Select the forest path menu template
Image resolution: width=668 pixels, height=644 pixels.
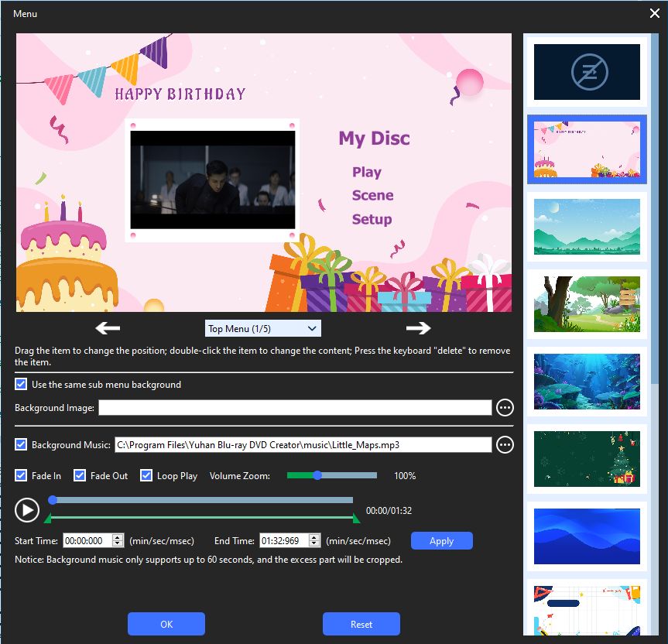(585, 303)
